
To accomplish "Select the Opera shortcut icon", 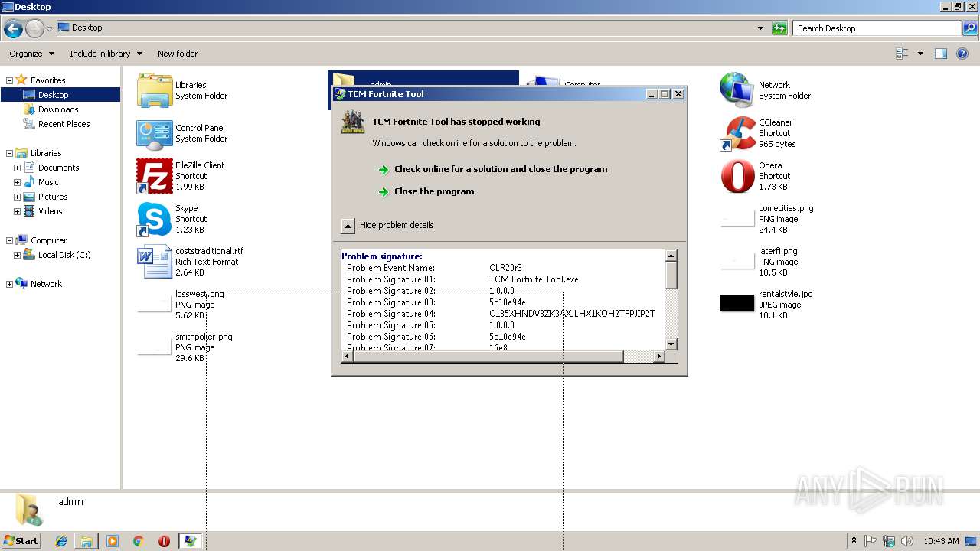I will click(x=737, y=176).
